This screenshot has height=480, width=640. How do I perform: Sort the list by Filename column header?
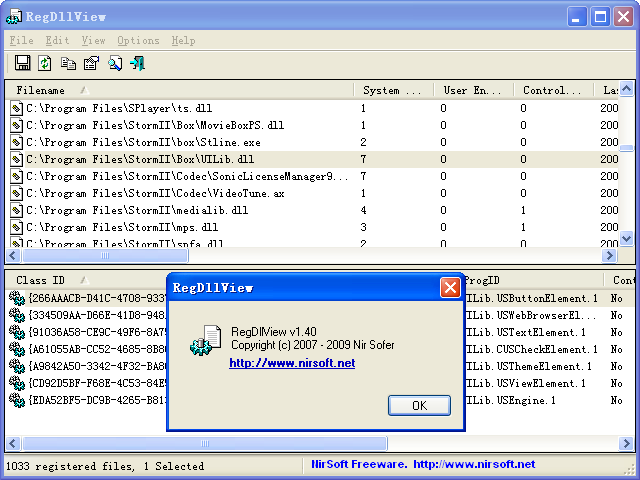click(180, 90)
